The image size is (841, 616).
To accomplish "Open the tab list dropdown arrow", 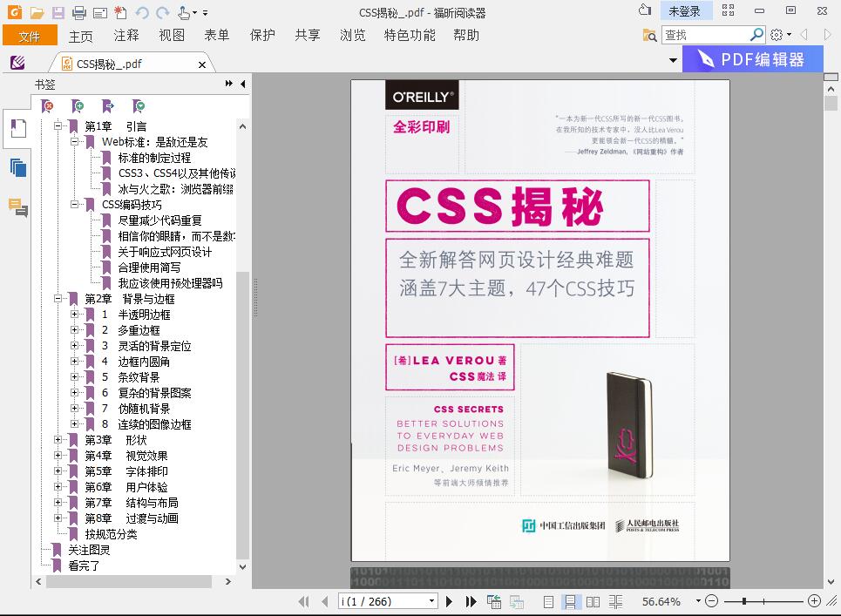I will (673, 60).
